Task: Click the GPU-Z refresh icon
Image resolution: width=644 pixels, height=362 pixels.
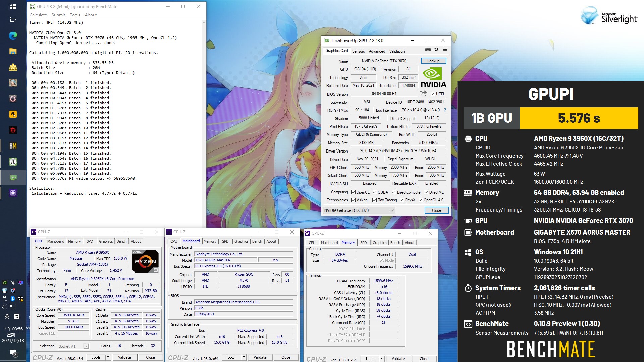Action: point(436,49)
